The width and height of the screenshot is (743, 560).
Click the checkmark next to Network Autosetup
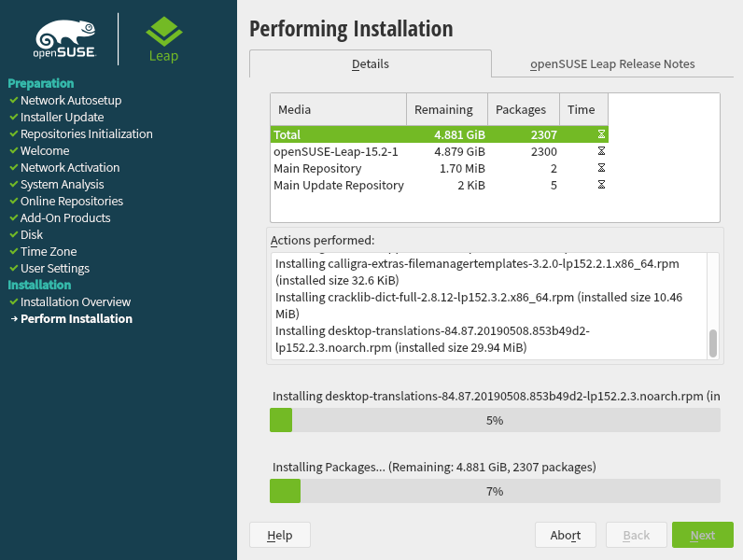click(13, 100)
